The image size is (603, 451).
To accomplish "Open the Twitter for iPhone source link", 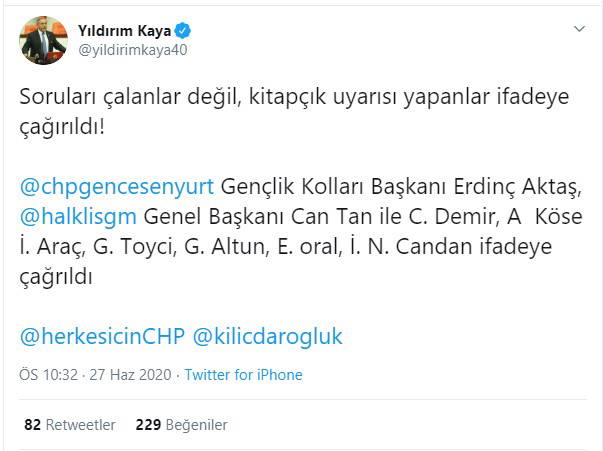I will pos(244,375).
